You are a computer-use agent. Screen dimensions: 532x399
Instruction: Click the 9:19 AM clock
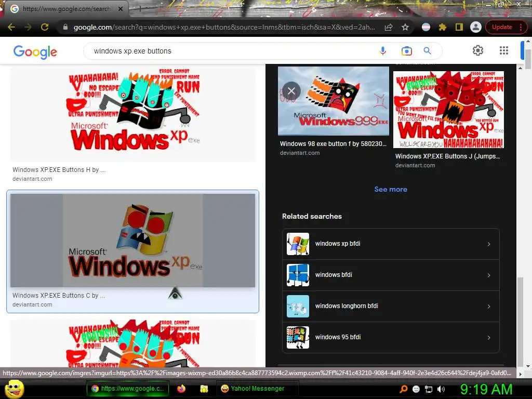click(486, 389)
